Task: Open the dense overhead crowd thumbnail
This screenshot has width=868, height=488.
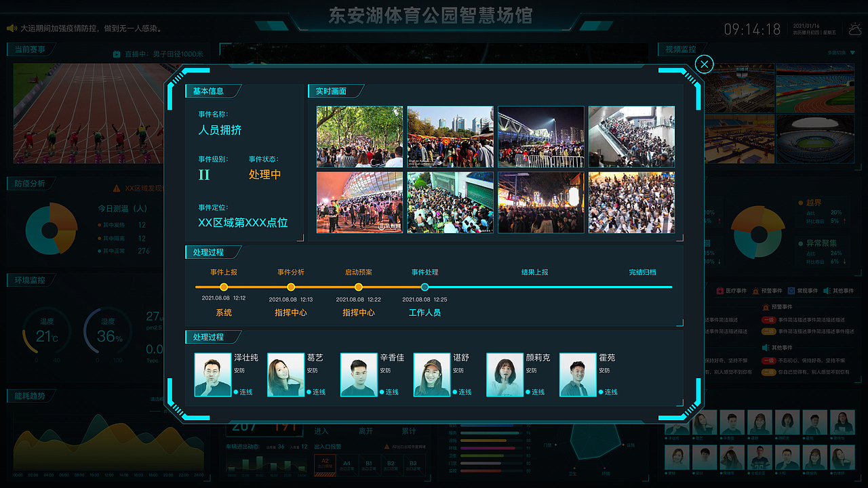Action: (x=631, y=202)
